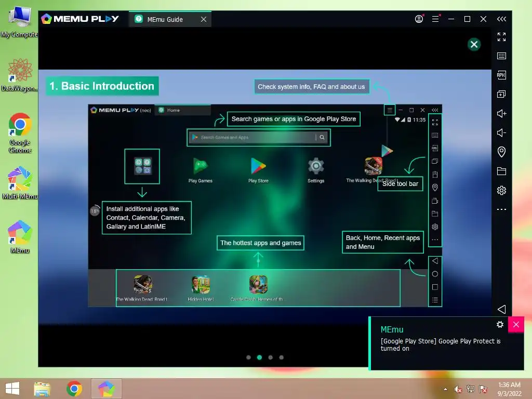Show hidden system tray icons
Image resolution: width=532 pixels, height=399 pixels.
[445, 389]
